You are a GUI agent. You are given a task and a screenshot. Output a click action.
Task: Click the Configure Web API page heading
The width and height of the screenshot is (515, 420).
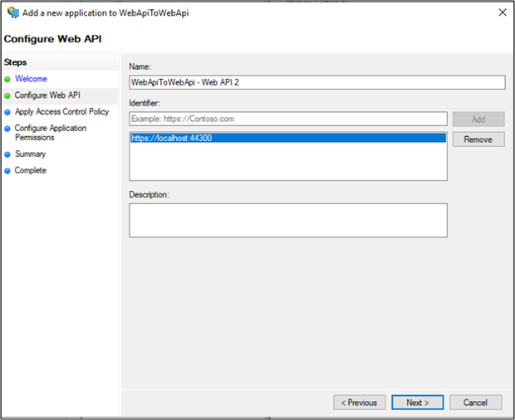(x=52, y=39)
